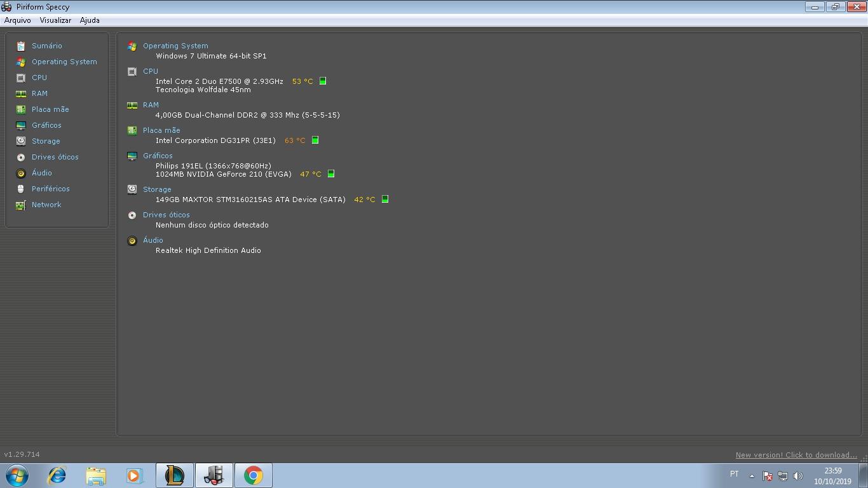Click the 53 °C CPU temperature value

click(302, 81)
